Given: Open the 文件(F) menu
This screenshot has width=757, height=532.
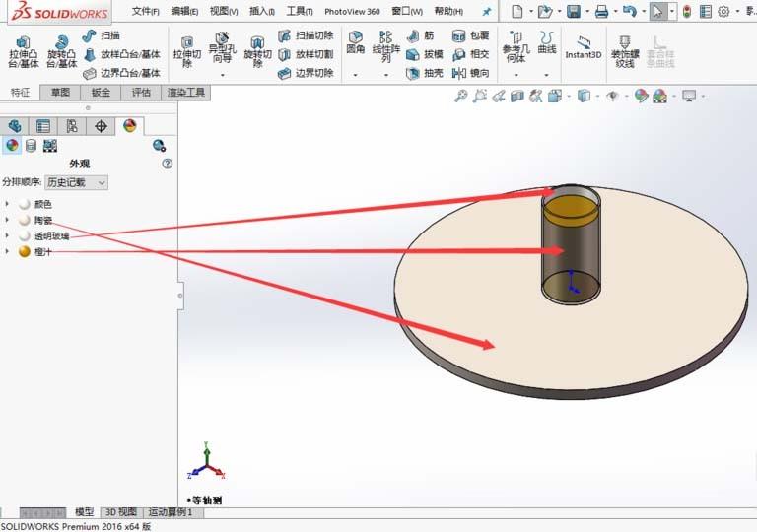Looking at the screenshot, I should [x=145, y=11].
